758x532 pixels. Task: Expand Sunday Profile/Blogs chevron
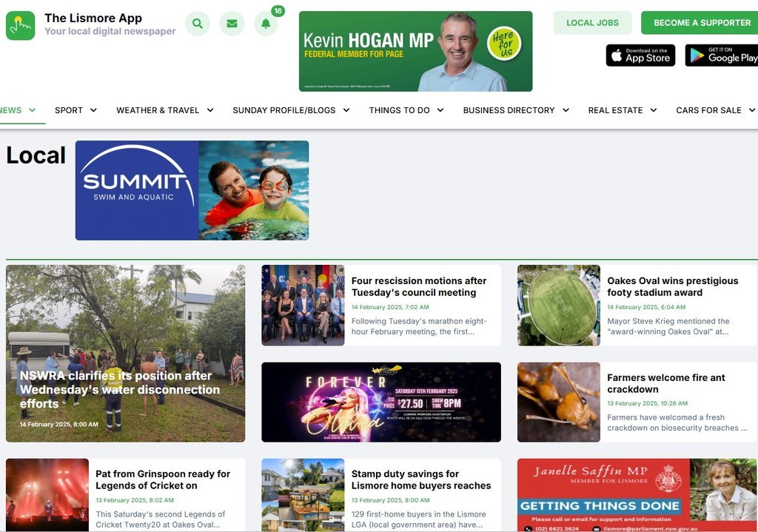(x=346, y=110)
